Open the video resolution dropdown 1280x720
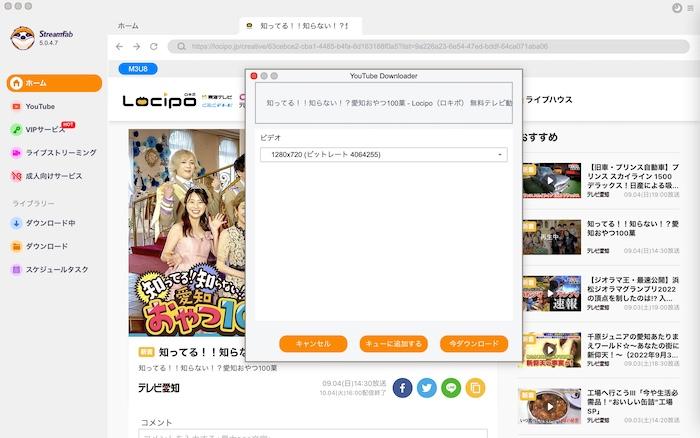The image size is (700, 438). [383, 154]
